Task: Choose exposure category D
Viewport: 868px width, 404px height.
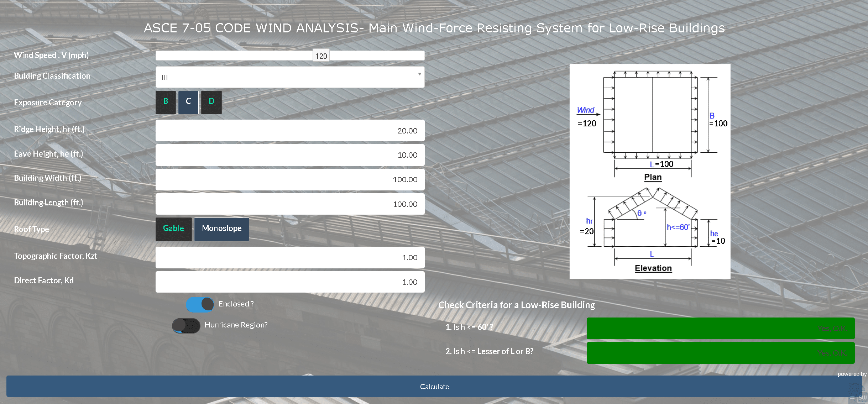Action: pos(211,102)
